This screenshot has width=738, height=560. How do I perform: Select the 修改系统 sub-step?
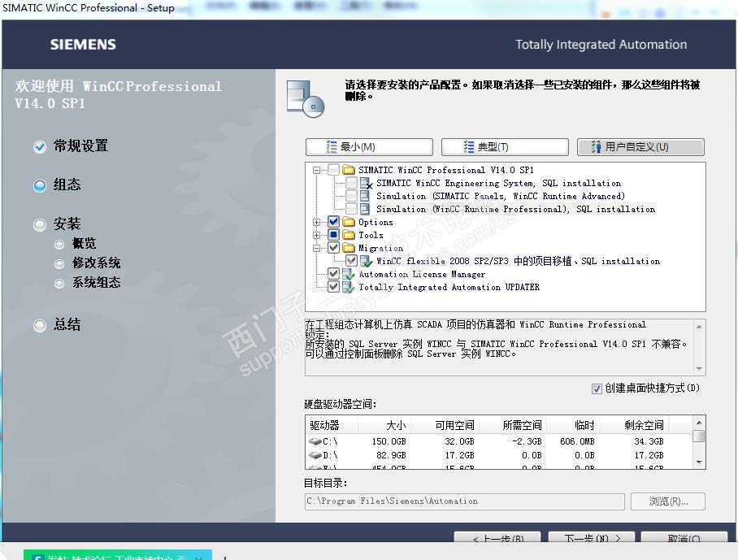88,263
